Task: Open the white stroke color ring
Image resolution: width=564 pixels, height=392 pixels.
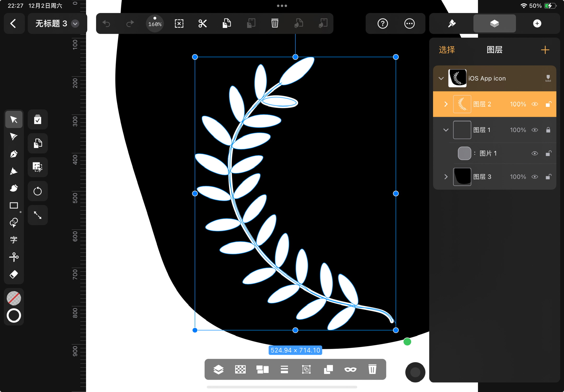Action: click(14, 315)
